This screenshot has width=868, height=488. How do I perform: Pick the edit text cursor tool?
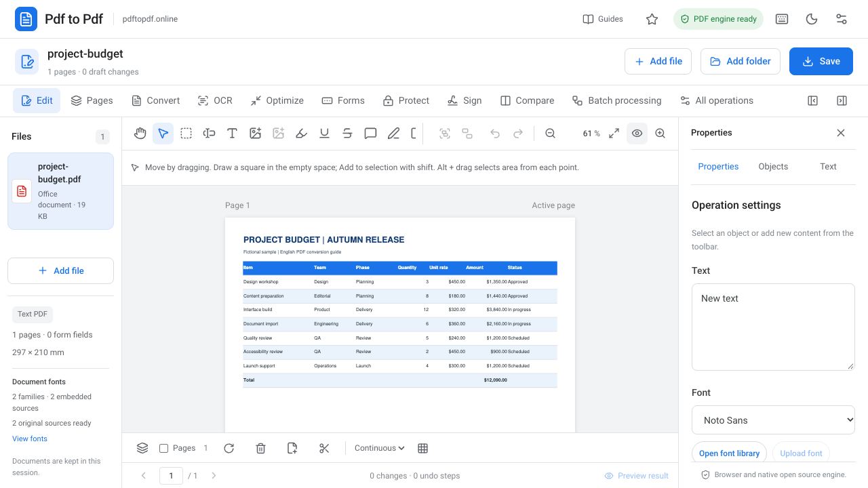point(210,134)
